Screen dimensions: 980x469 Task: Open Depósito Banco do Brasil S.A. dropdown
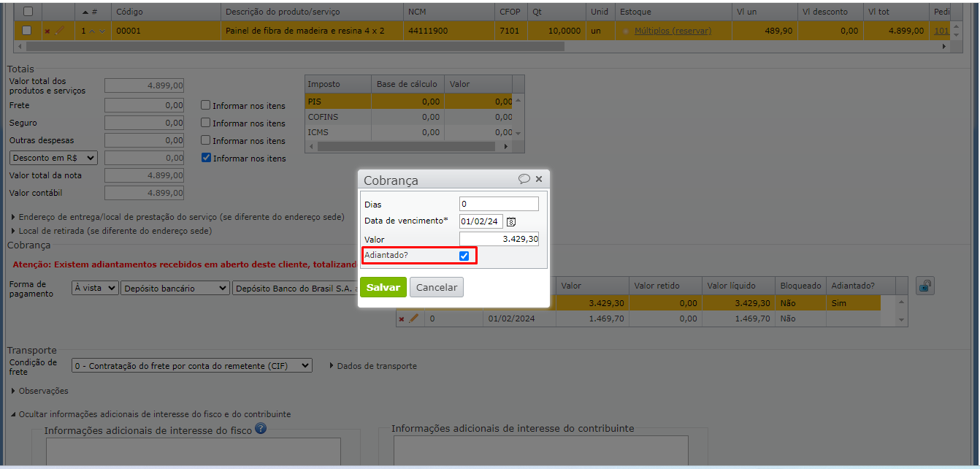click(295, 289)
